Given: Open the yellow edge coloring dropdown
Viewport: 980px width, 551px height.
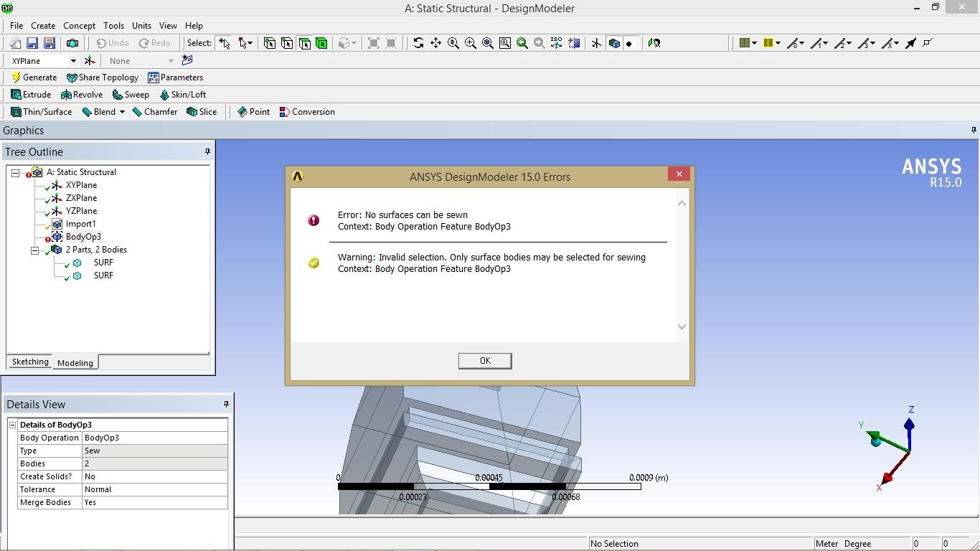Looking at the screenshot, I should tap(772, 43).
